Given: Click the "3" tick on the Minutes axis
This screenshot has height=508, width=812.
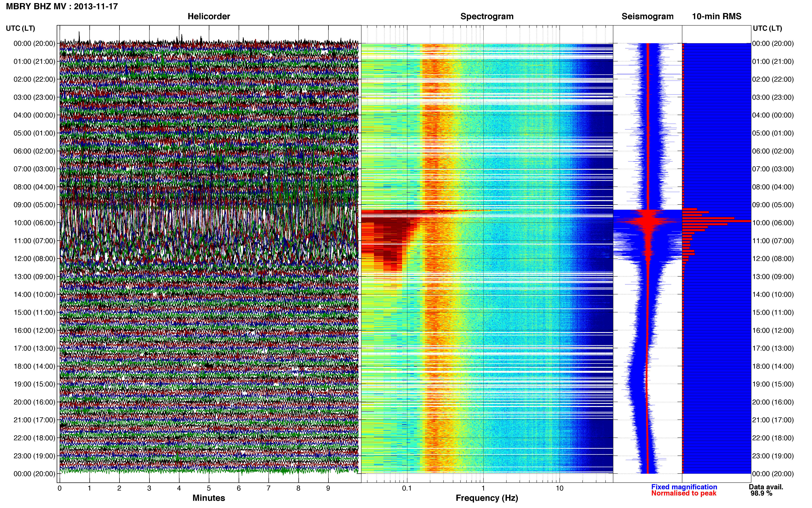Looking at the screenshot, I should (149, 488).
